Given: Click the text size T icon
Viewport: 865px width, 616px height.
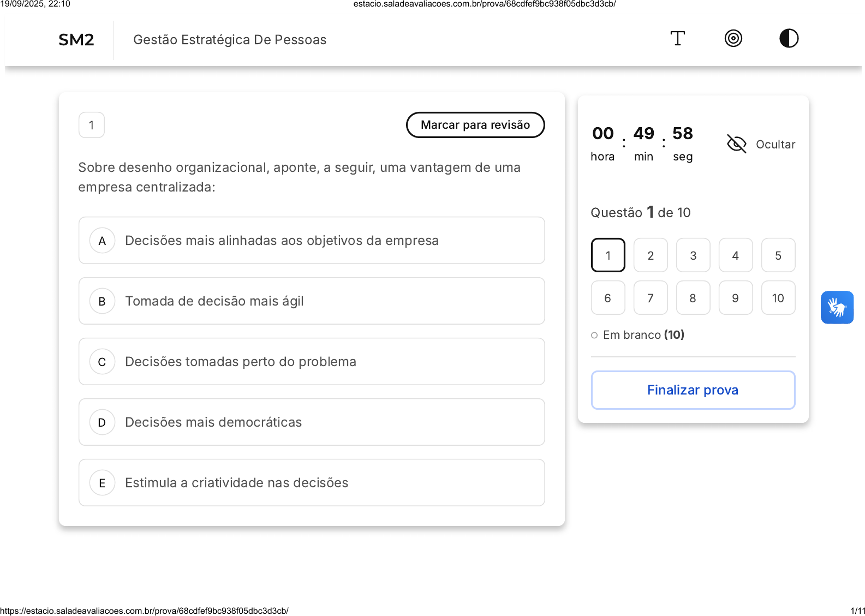Looking at the screenshot, I should tap(677, 39).
